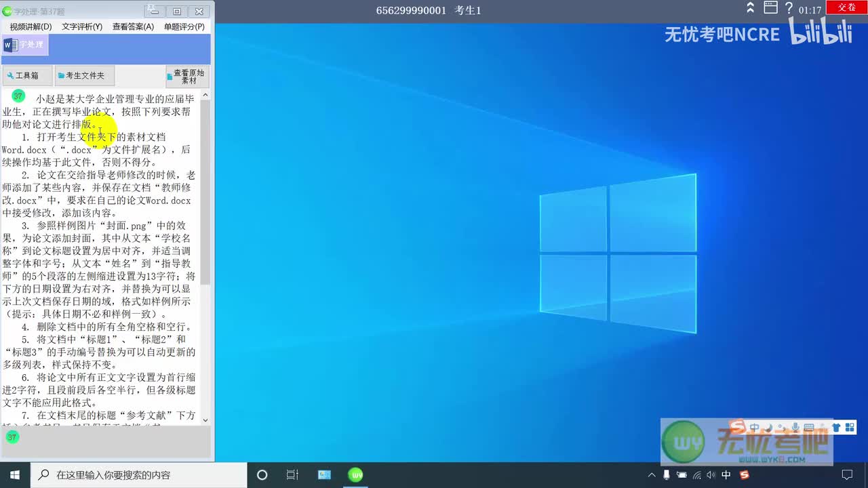Click the shirt skin icon on IME toolbar
The height and width of the screenshot is (488, 868).
tap(835, 428)
